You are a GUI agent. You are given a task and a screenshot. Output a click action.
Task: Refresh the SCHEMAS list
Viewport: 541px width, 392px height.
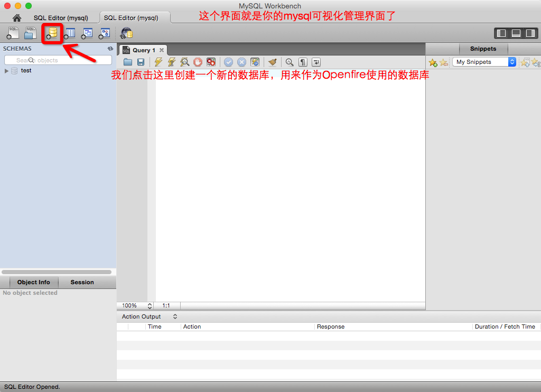click(110, 49)
